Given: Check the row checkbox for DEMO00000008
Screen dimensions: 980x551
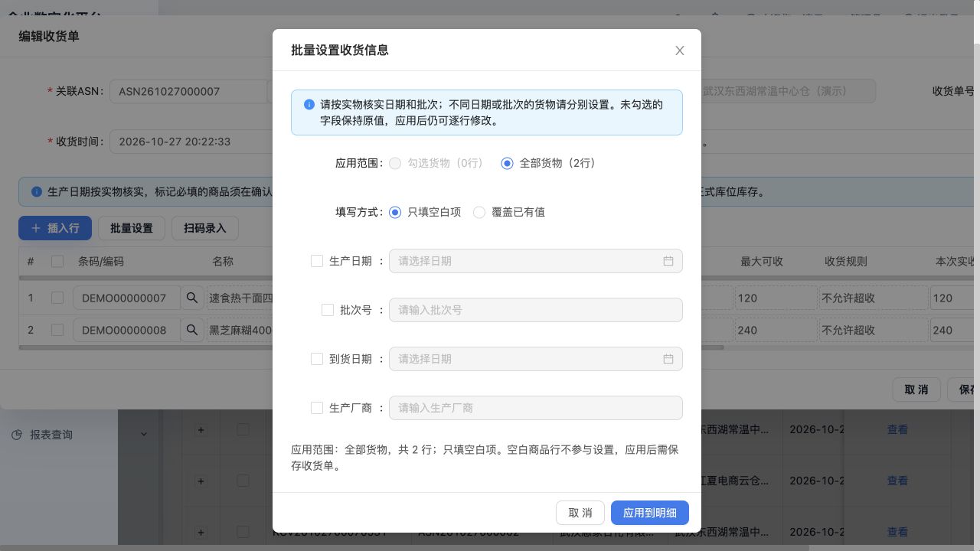Looking at the screenshot, I should click(x=57, y=330).
